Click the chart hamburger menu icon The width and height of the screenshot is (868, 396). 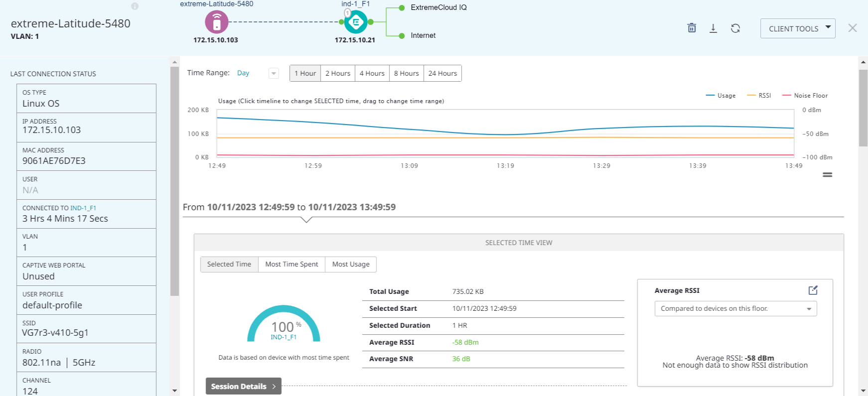827,175
